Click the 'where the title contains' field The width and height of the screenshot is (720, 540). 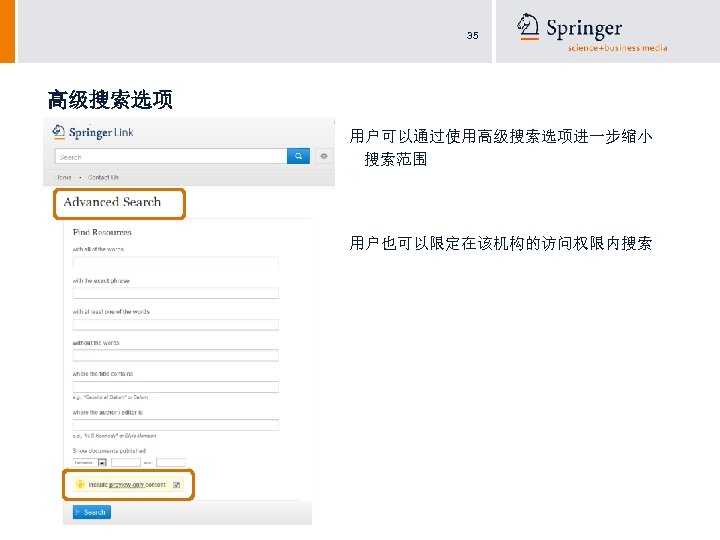[x=175, y=387]
